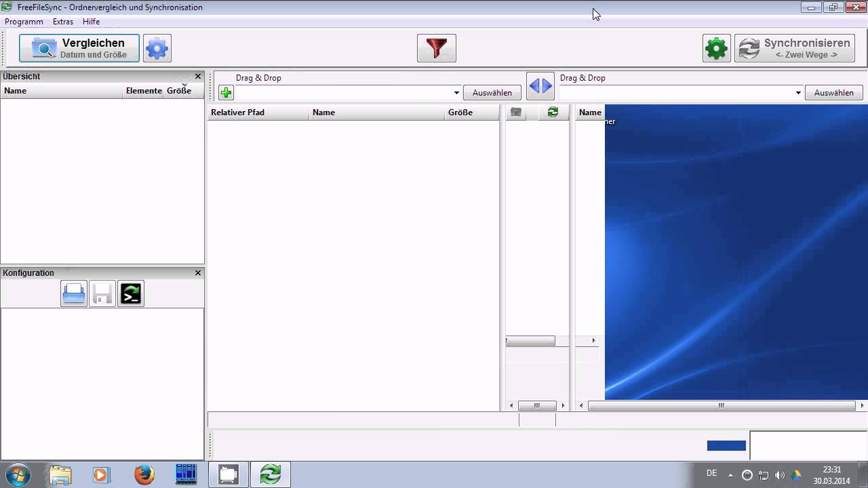The width and height of the screenshot is (868, 488).
Task: Click right scroll arrow of middle grid
Action: [563, 405]
